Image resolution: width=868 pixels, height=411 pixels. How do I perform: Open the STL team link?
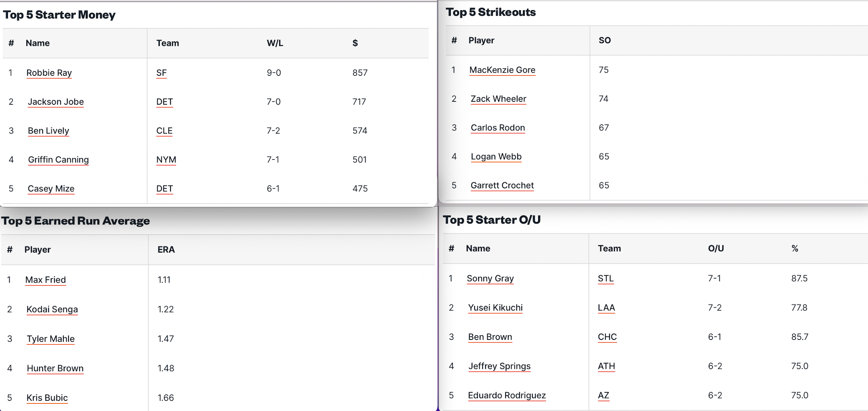[605, 279]
